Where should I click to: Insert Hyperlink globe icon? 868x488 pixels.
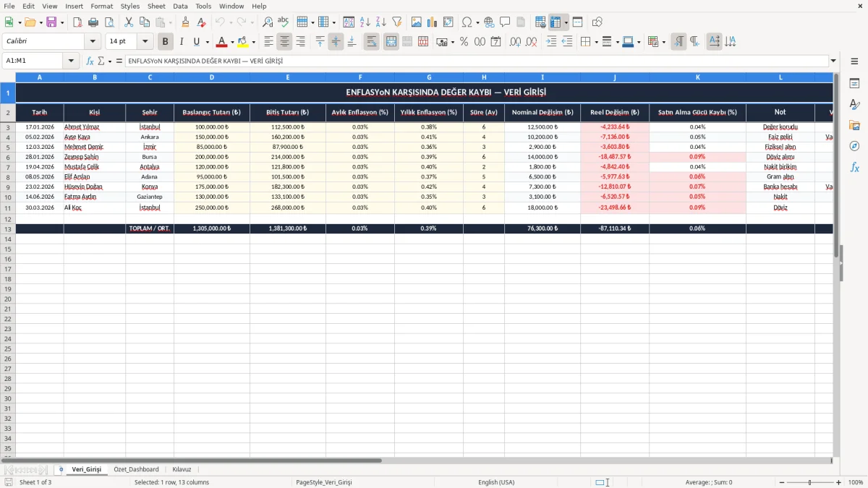click(489, 22)
